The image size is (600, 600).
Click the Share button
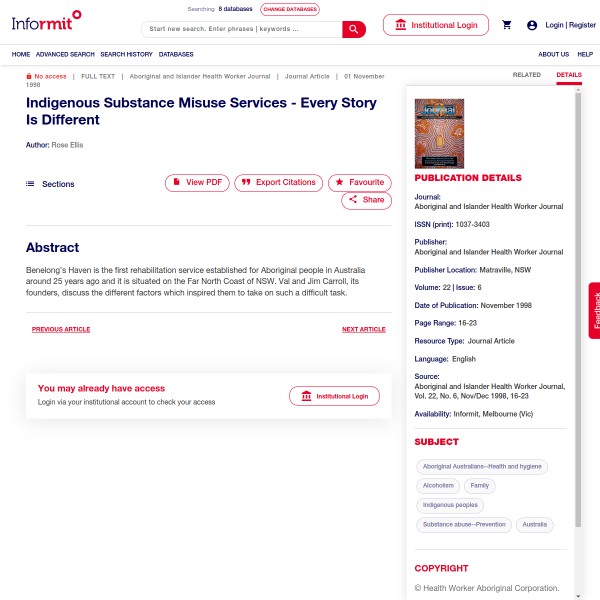tap(366, 200)
